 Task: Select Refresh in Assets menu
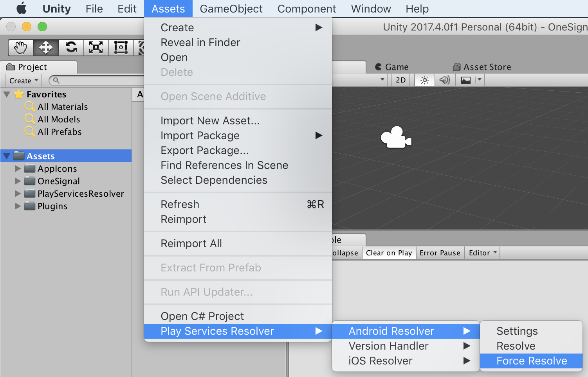tap(238, 204)
